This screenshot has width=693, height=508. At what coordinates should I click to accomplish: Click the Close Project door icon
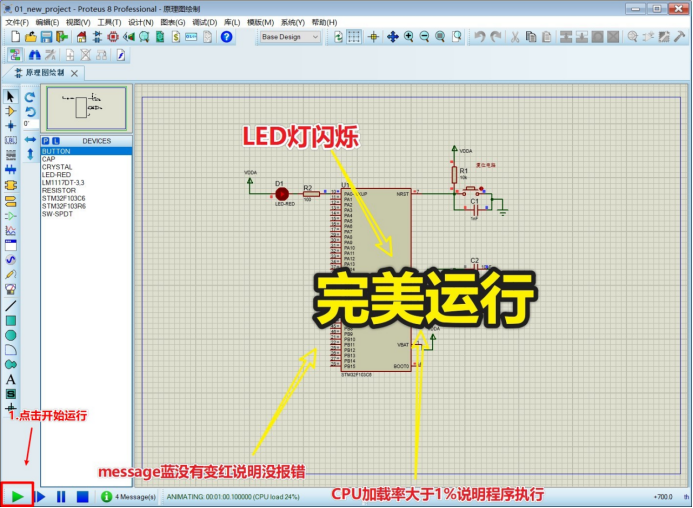[62, 37]
